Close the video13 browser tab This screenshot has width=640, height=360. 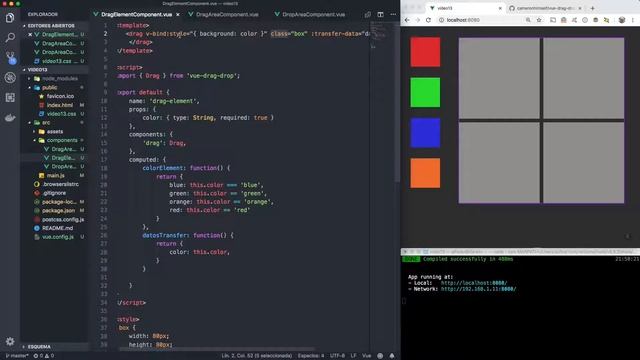click(500, 8)
